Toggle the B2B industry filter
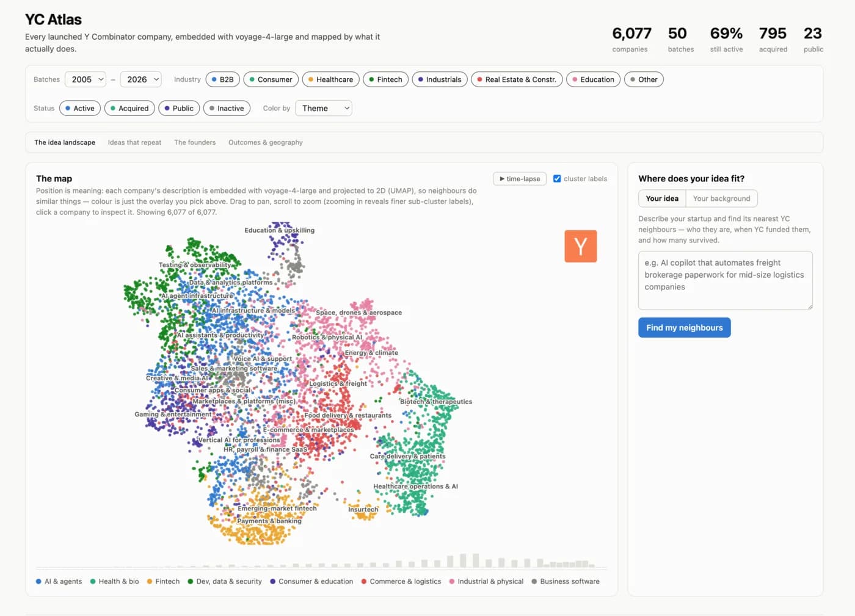 (x=222, y=79)
